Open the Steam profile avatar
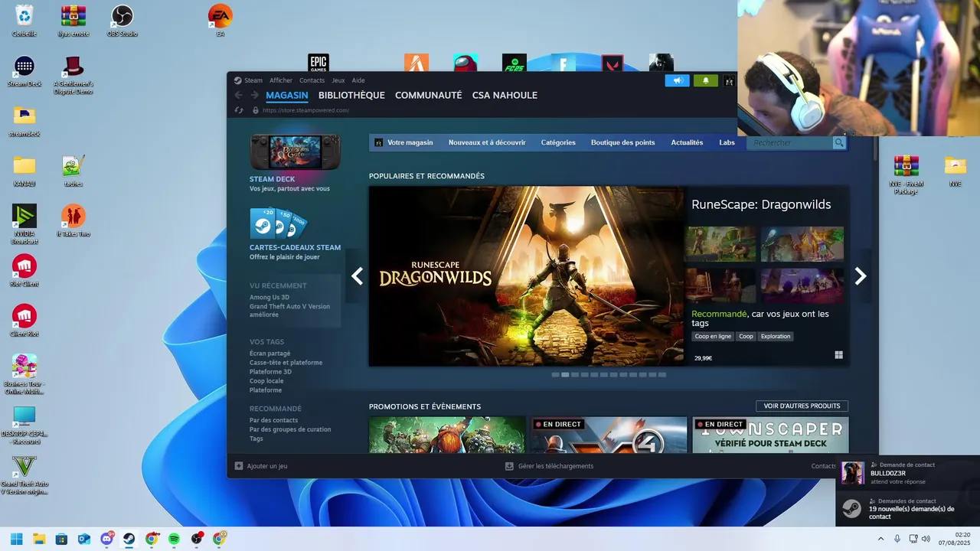Screen dimensions: 980x551 730,80
